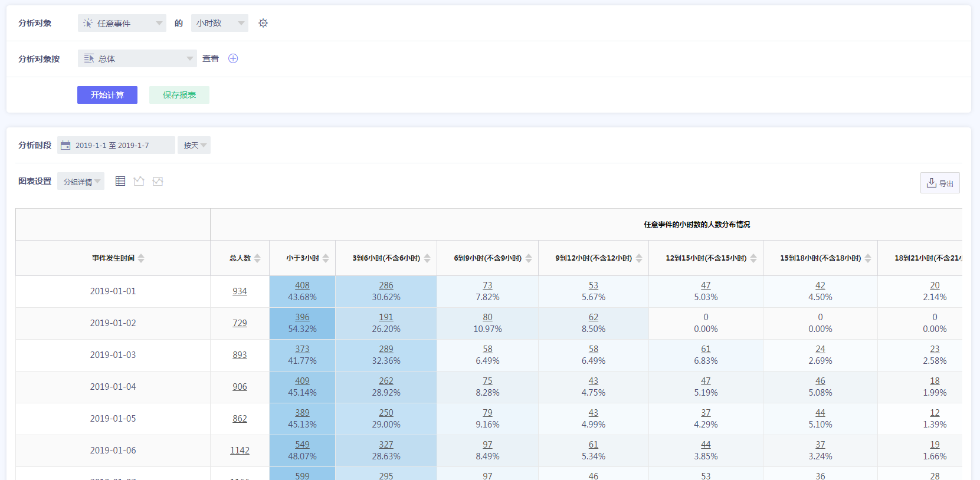Sort by 总人数 column arrows
Image resolution: width=980 pixels, height=480 pixels.
[x=257, y=258]
